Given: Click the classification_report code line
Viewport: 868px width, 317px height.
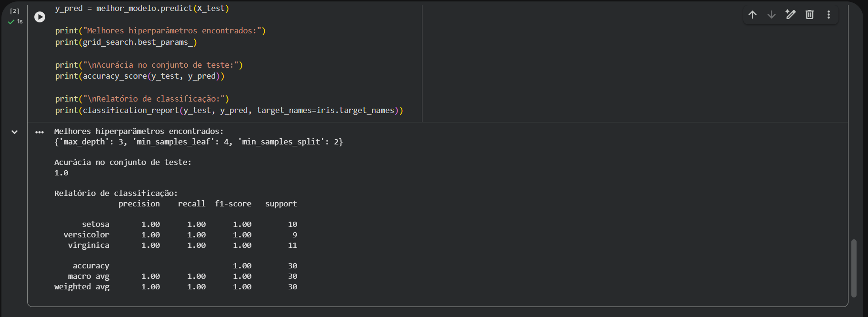Looking at the screenshot, I should [x=229, y=111].
